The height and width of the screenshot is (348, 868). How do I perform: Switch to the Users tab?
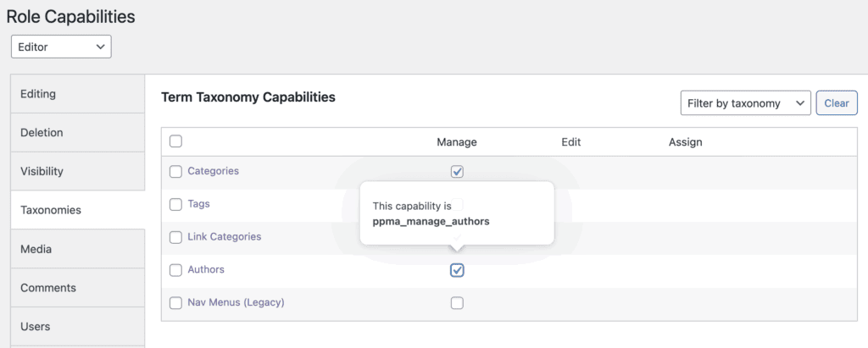[78, 326]
